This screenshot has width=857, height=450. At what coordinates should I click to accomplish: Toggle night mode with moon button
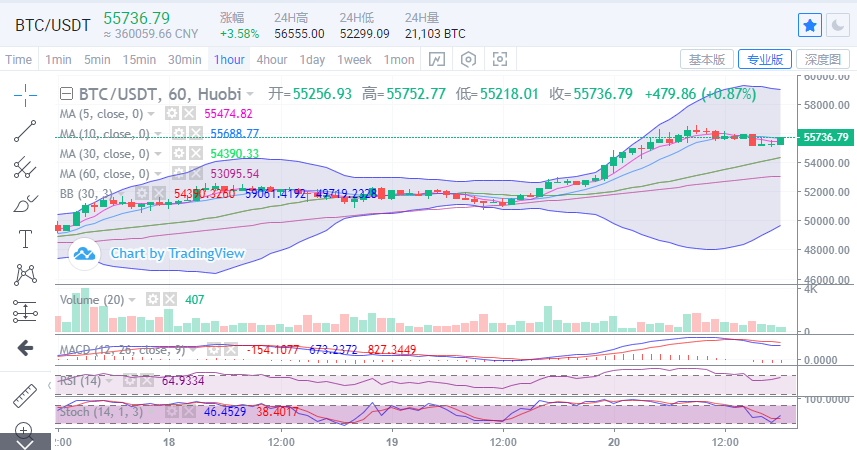point(837,26)
